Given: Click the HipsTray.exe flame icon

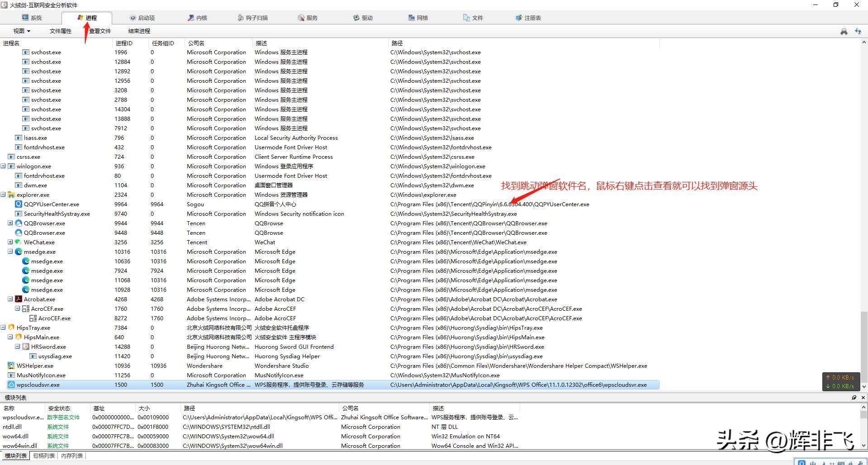Looking at the screenshot, I should (x=11, y=328).
